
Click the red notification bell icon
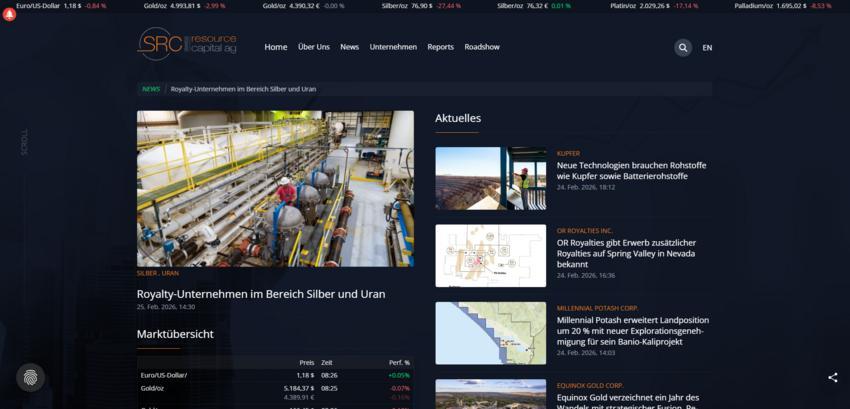[9, 15]
